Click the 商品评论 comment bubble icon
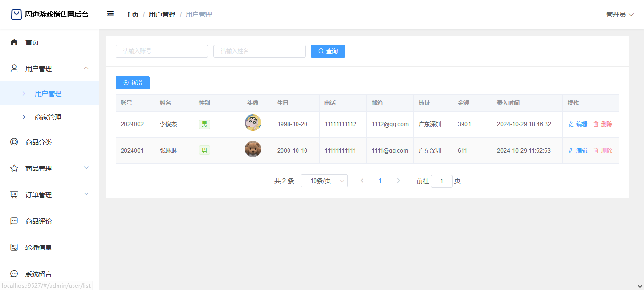The height and width of the screenshot is (290, 644). click(14, 221)
